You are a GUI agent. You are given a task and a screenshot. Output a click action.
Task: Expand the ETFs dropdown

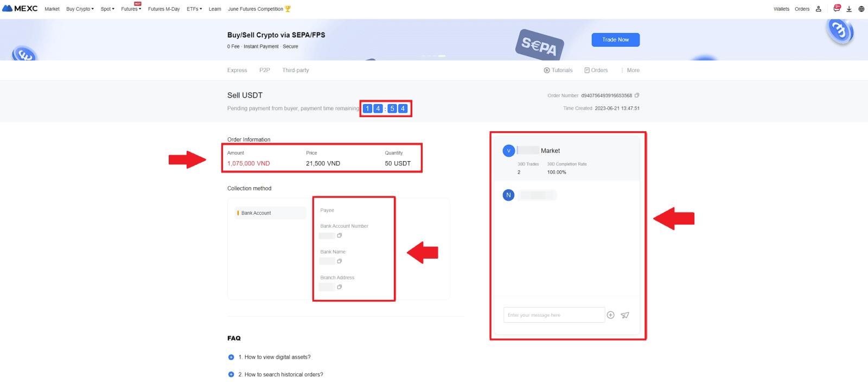pyautogui.click(x=194, y=9)
